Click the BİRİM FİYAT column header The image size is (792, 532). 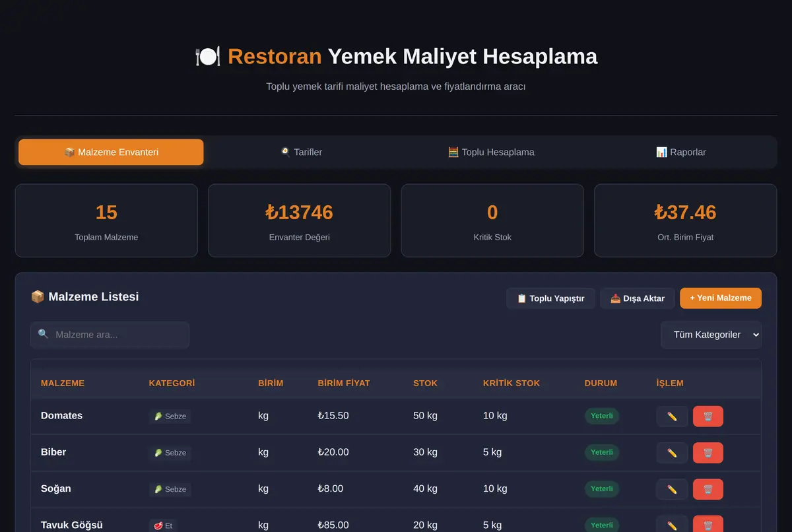344,383
